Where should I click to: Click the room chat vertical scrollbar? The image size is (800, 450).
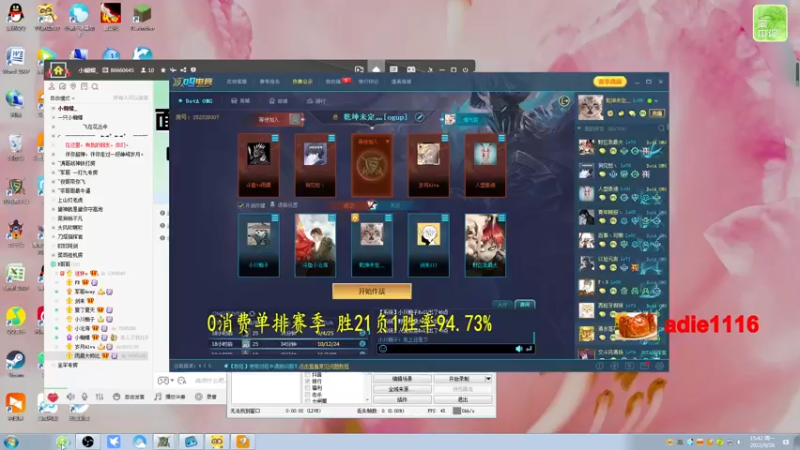pos(534,337)
